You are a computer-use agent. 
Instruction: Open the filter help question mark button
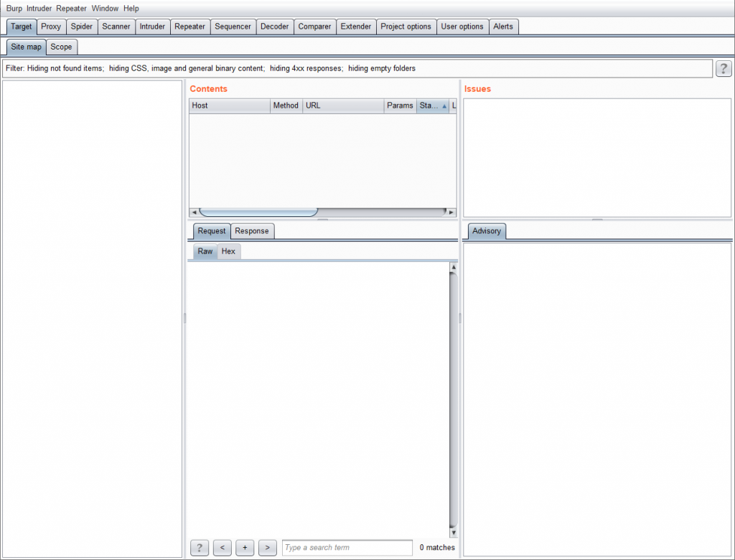click(724, 68)
